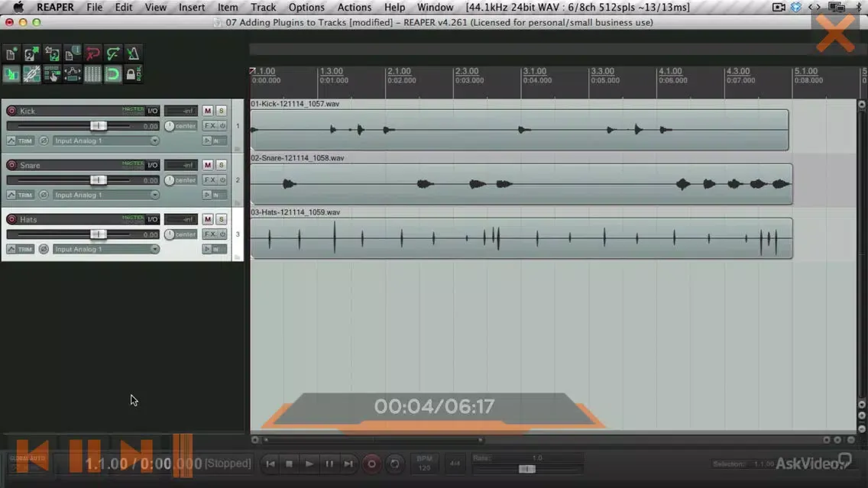Click the Stop transport button
The width and height of the screenshot is (868, 488).
(x=290, y=464)
